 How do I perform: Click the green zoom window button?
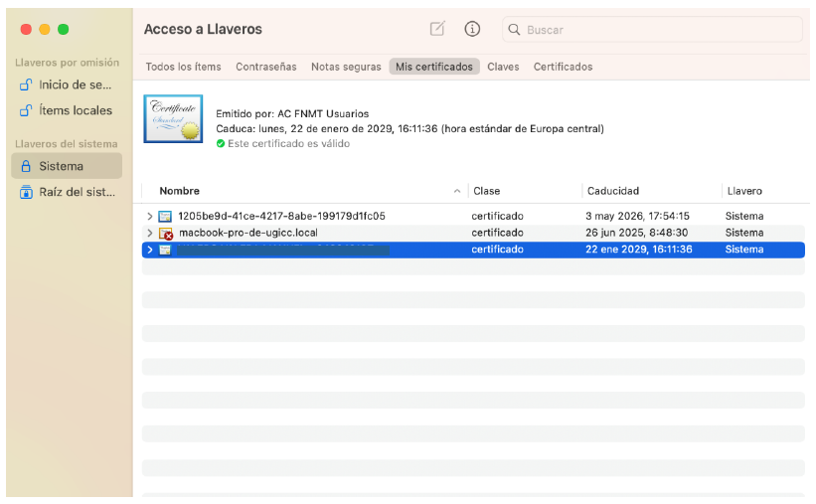tap(64, 30)
